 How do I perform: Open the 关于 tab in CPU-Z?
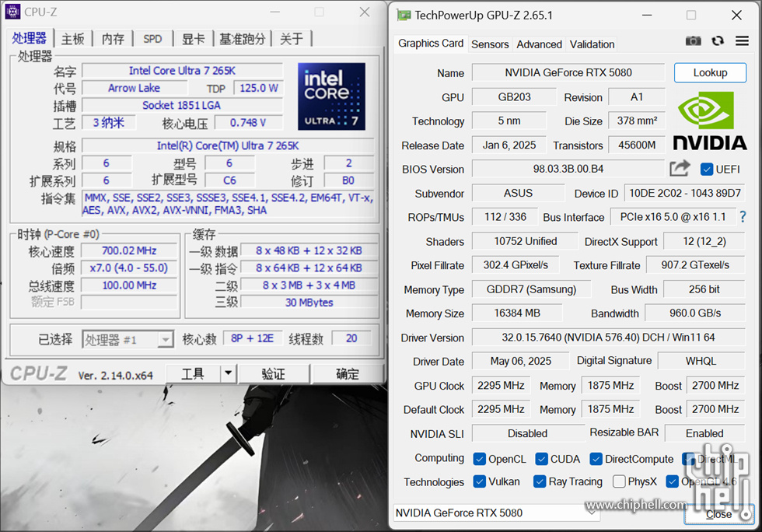pyautogui.click(x=292, y=38)
